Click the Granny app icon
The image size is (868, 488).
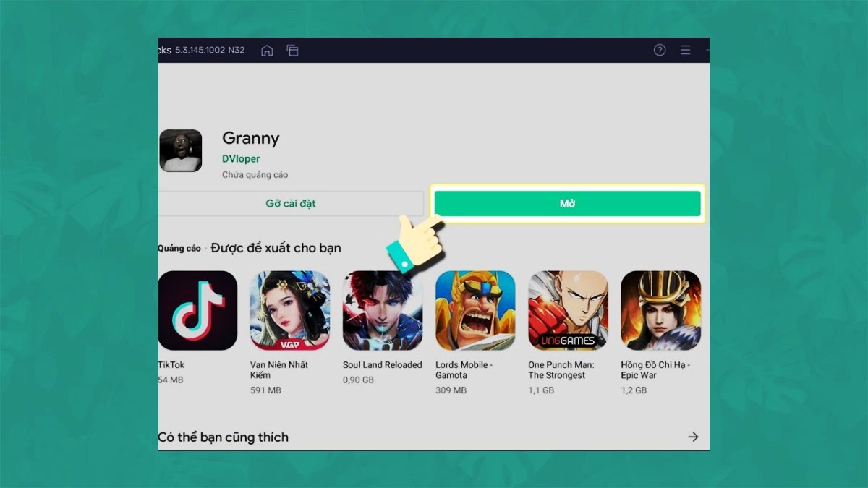180,150
